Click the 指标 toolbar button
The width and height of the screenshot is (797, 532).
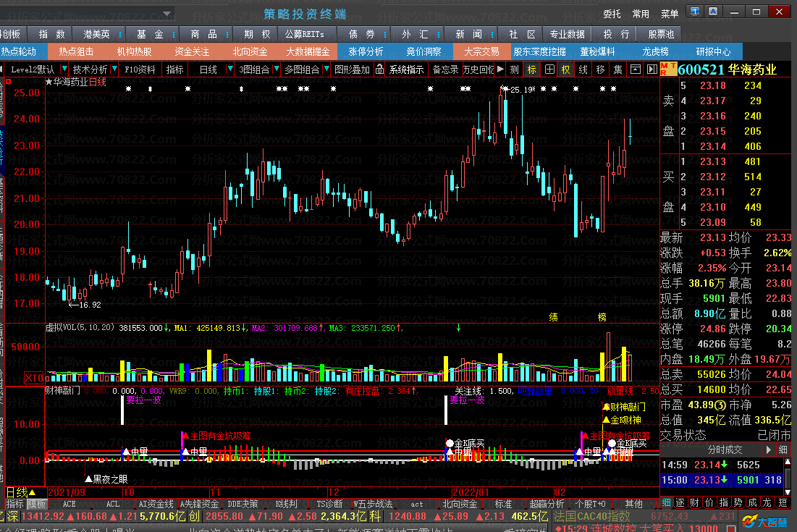[175, 69]
